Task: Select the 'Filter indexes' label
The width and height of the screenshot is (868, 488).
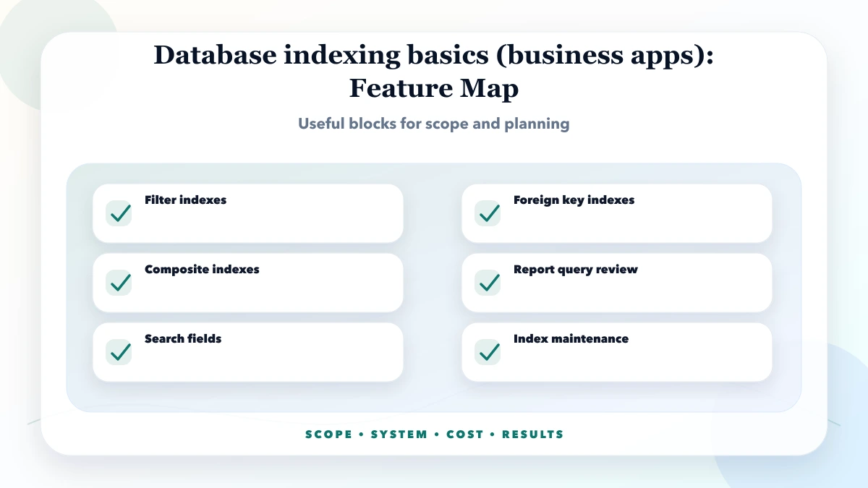Action: 185,200
